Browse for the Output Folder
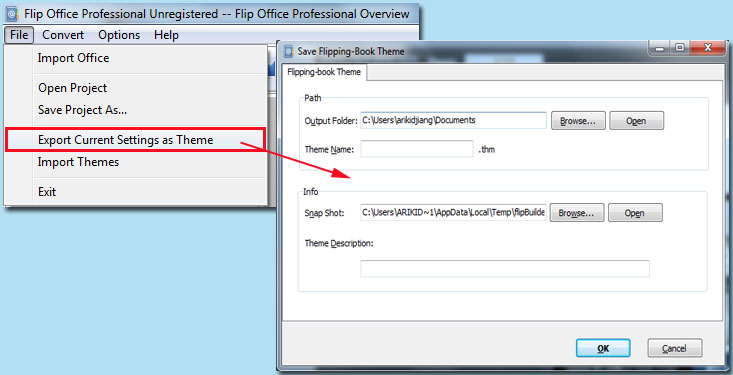The width and height of the screenshot is (733, 375). click(578, 121)
